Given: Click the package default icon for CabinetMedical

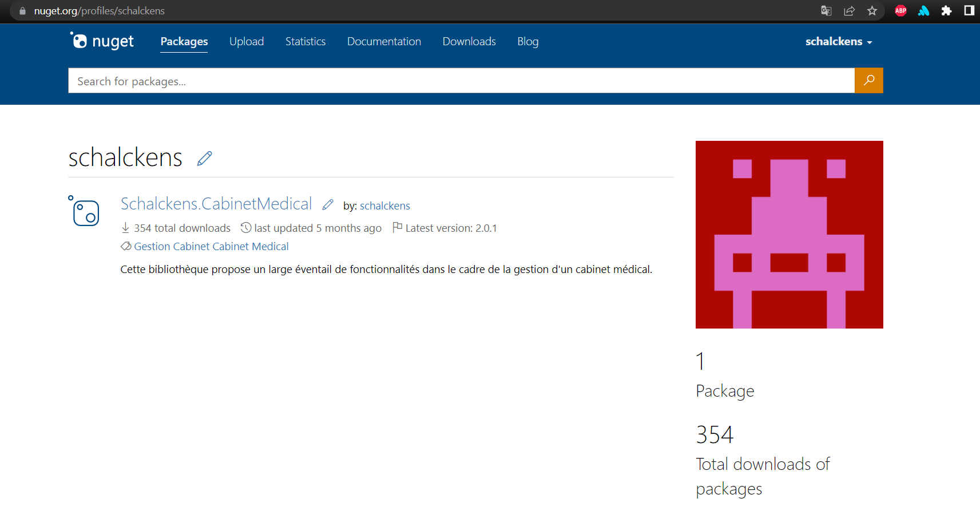Looking at the screenshot, I should coord(84,211).
